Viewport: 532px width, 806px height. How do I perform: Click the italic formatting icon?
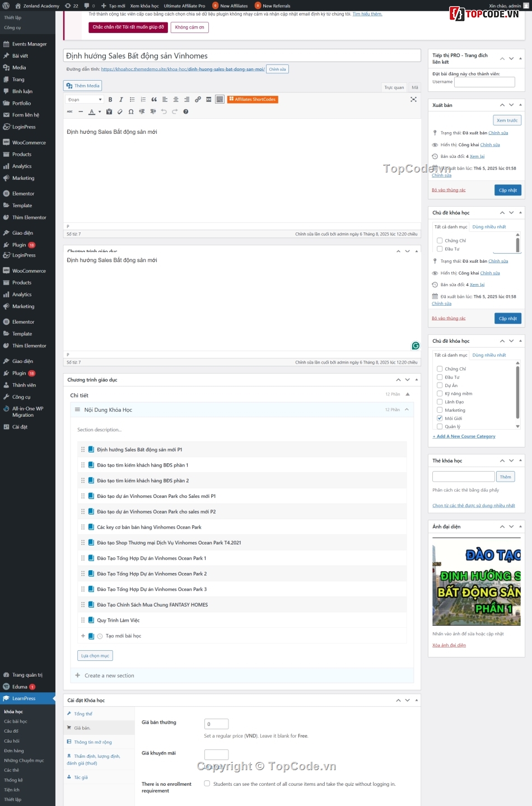(121, 100)
